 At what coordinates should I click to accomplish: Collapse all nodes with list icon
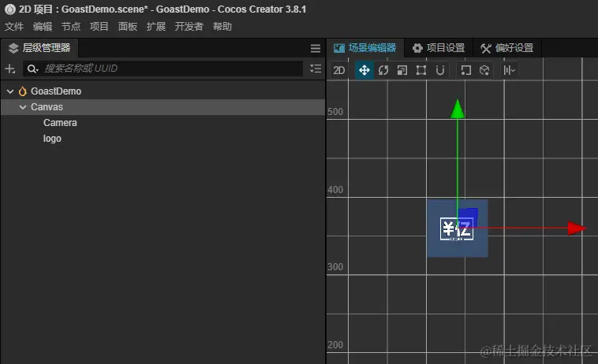[x=316, y=69]
